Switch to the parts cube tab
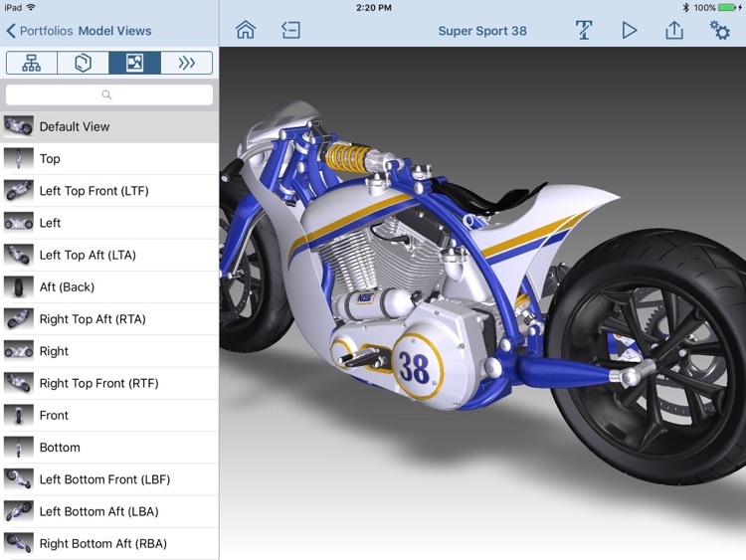 (83, 63)
